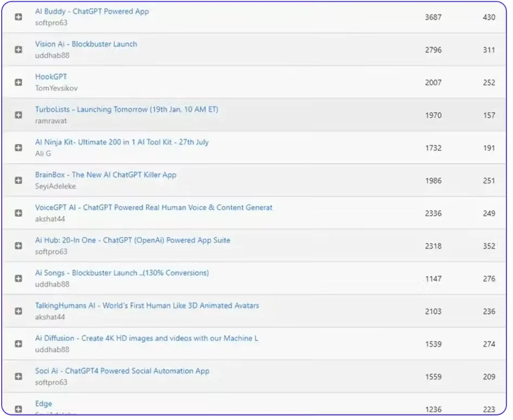Click vendor softpro63 under Ai Hub
The image size is (513, 420).
tap(51, 252)
